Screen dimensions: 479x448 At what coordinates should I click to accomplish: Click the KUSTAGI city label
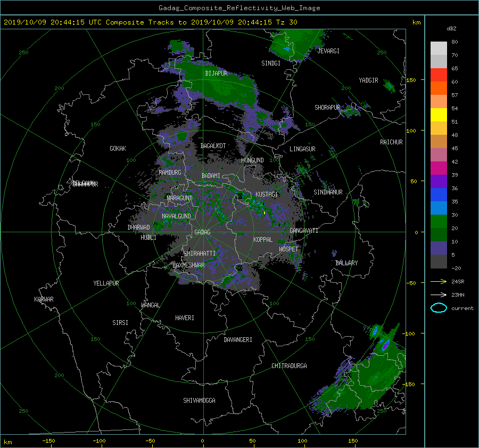[267, 194]
